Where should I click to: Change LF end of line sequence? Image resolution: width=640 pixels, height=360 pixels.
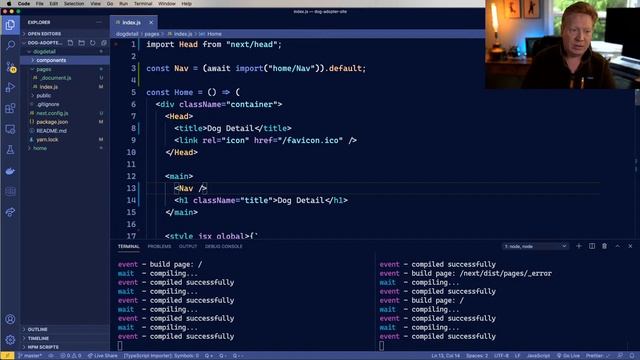point(517,356)
